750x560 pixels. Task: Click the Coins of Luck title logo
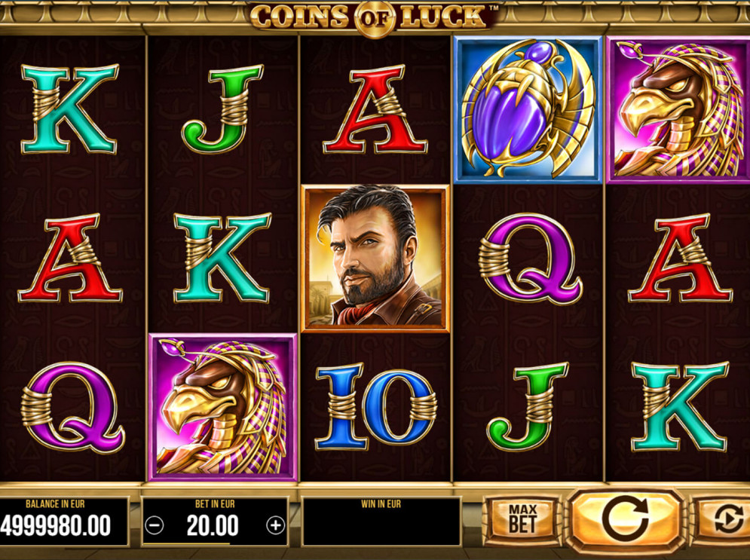(x=375, y=17)
